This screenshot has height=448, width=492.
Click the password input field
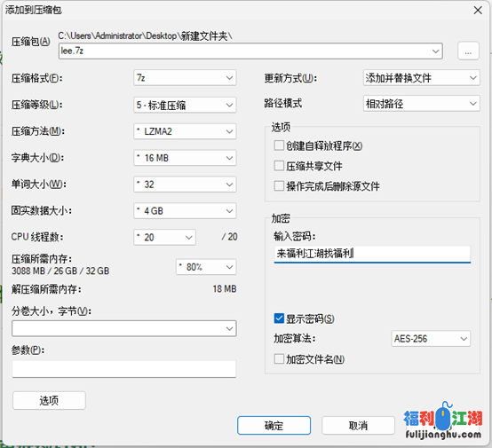point(372,254)
